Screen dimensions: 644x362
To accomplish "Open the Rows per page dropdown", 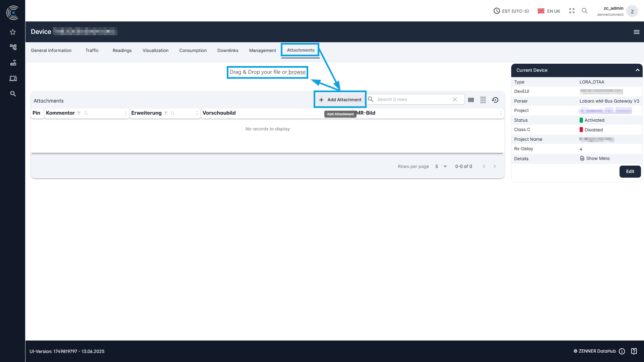I will [x=441, y=166].
